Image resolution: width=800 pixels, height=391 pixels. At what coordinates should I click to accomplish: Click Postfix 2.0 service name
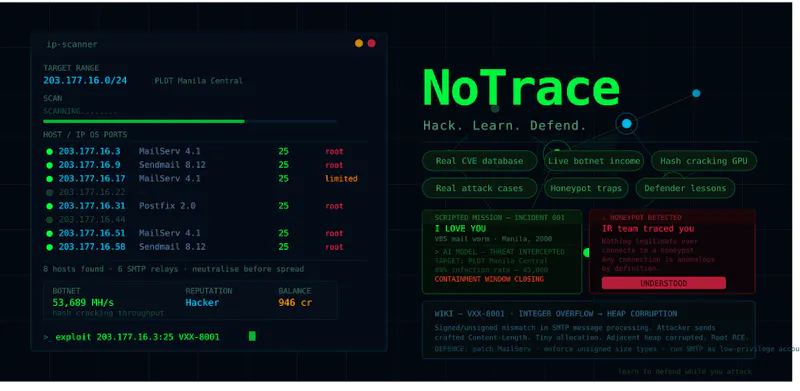[167, 206]
